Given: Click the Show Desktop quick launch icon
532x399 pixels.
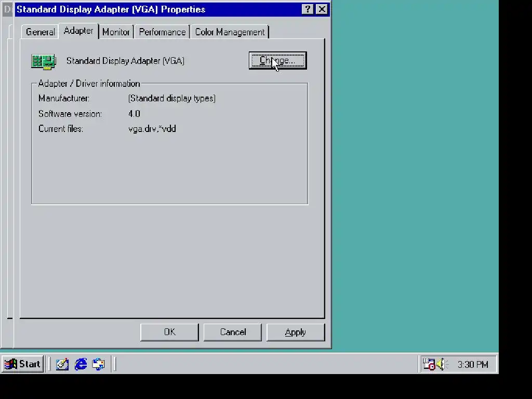Looking at the screenshot, I should [x=62, y=364].
